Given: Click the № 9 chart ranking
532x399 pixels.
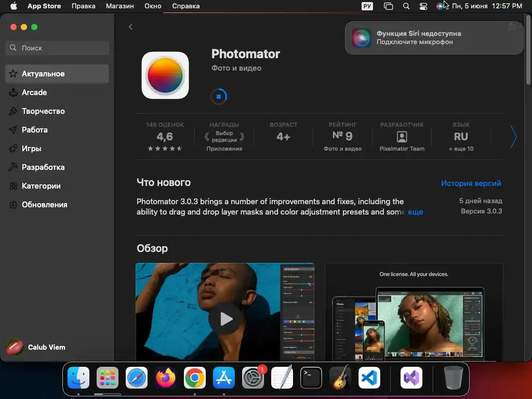Looking at the screenshot, I should coord(342,137).
